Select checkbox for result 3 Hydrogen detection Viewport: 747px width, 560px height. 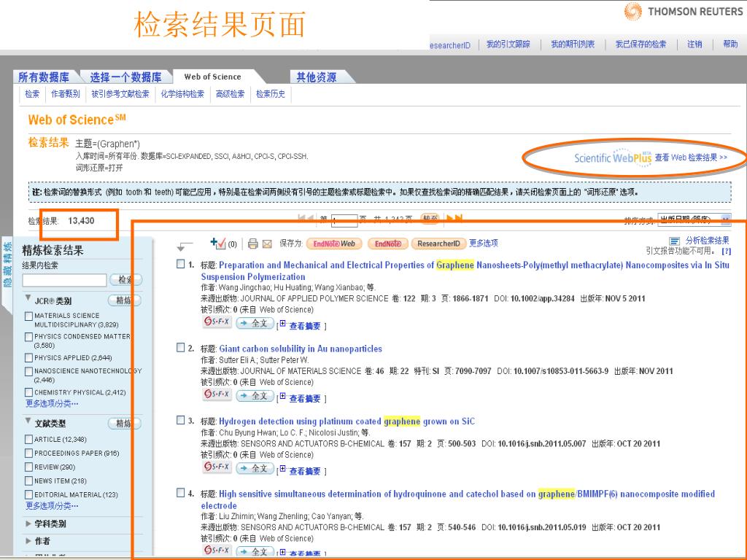pos(181,420)
